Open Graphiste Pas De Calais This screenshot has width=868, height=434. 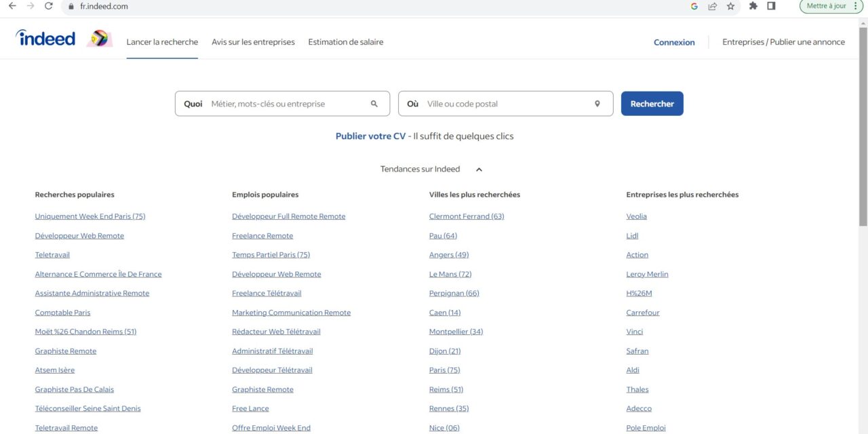pos(75,389)
